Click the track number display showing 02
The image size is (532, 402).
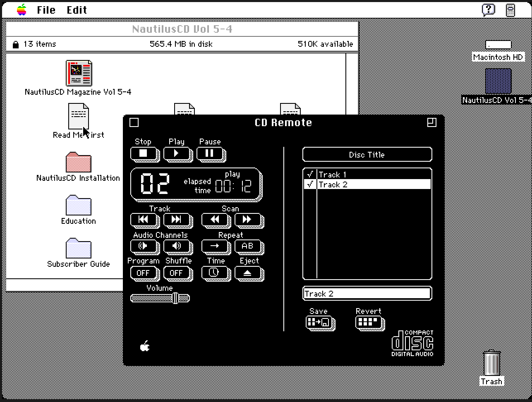click(x=155, y=184)
